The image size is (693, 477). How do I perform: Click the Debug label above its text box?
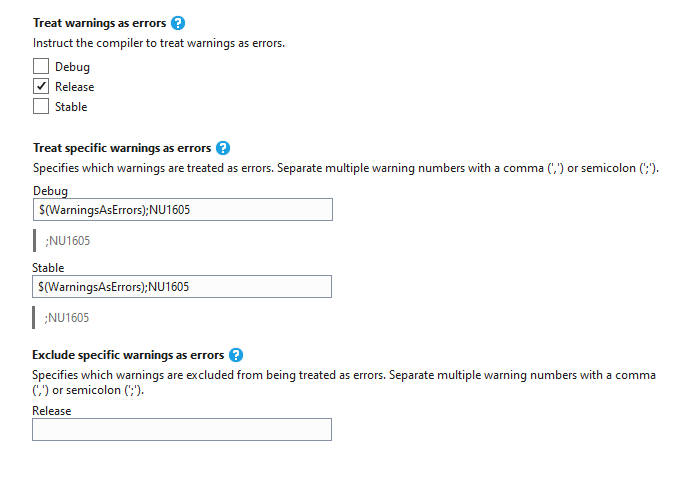(50, 191)
